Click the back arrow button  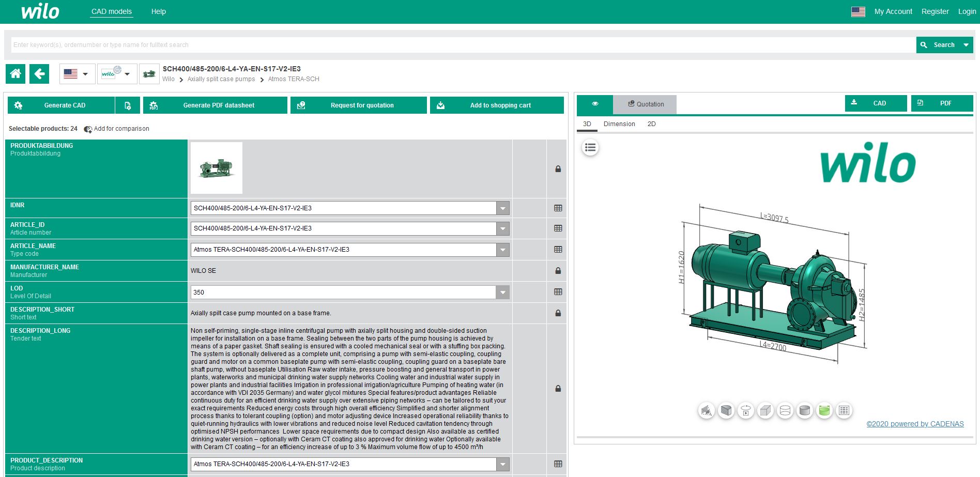pos(39,74)
